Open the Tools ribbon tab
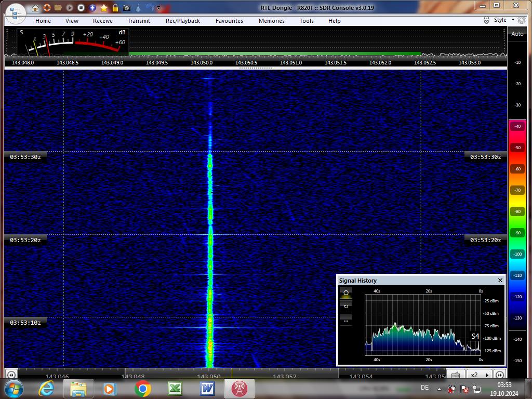Viewport: 532px width, 399px height. coord(307,21)
